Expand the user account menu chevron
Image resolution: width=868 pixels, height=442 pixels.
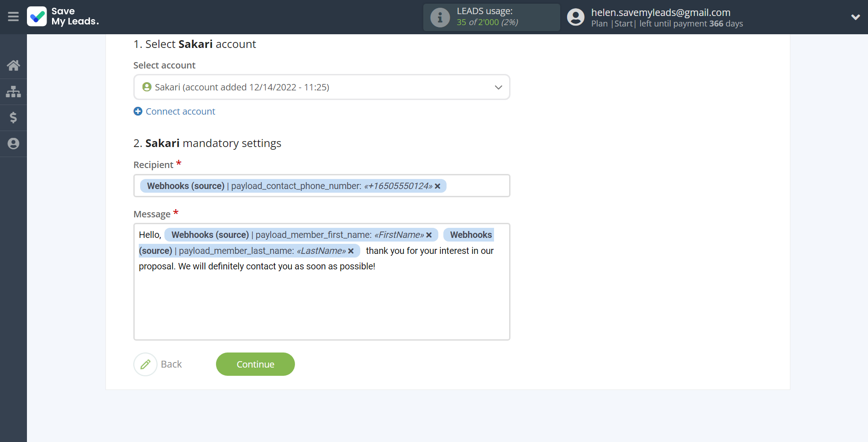tap(855, 17)
